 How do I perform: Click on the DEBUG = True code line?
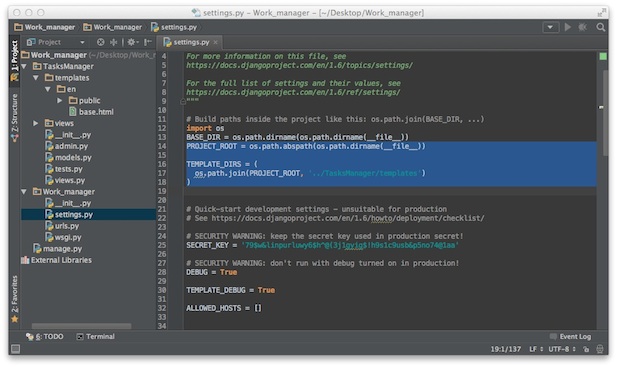click(x=212, y=272)
